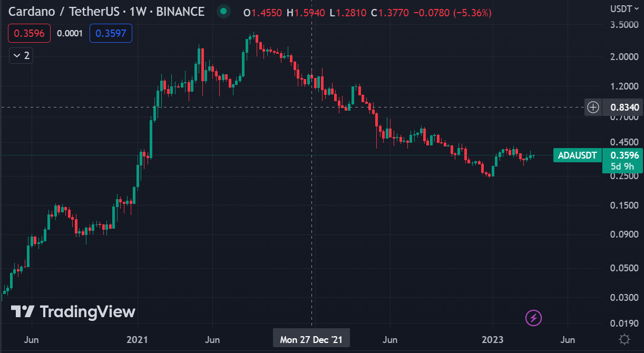Collapse the indicators list with the chevron 2 control
Viewport: 644px width, 353px height.
click(21, 55)
